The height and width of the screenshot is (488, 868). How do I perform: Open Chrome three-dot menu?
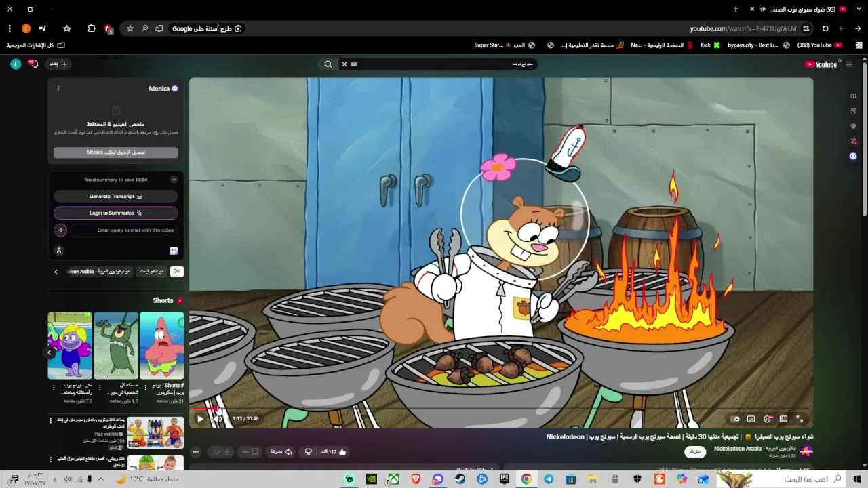click(9, 28)
